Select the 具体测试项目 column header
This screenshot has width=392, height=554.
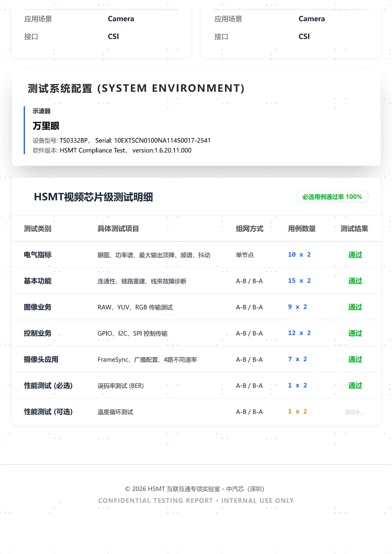point(118,229)
